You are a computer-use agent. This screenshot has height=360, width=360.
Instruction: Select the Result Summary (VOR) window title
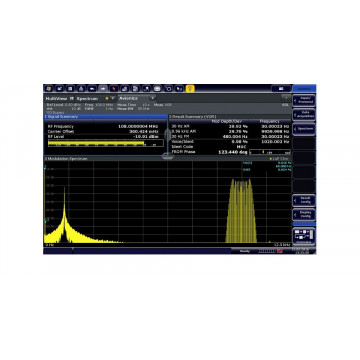pos(230,117)
